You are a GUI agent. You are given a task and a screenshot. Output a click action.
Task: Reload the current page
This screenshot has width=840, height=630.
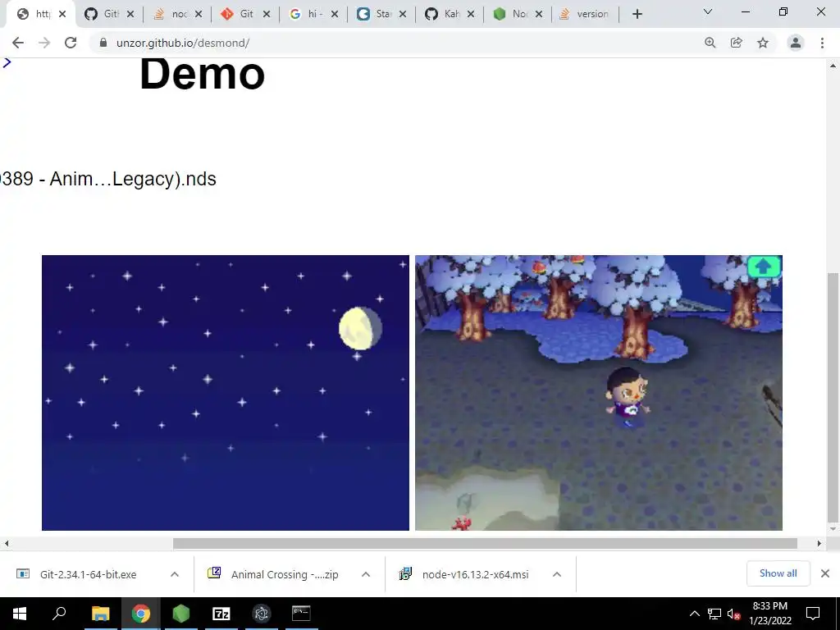click(x=71, y=43)
